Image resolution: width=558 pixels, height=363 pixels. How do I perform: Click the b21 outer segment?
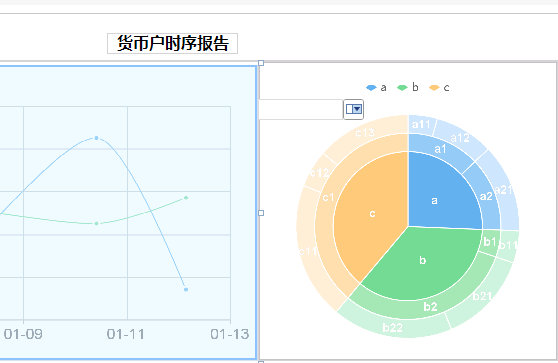click(x=482, y=296)
